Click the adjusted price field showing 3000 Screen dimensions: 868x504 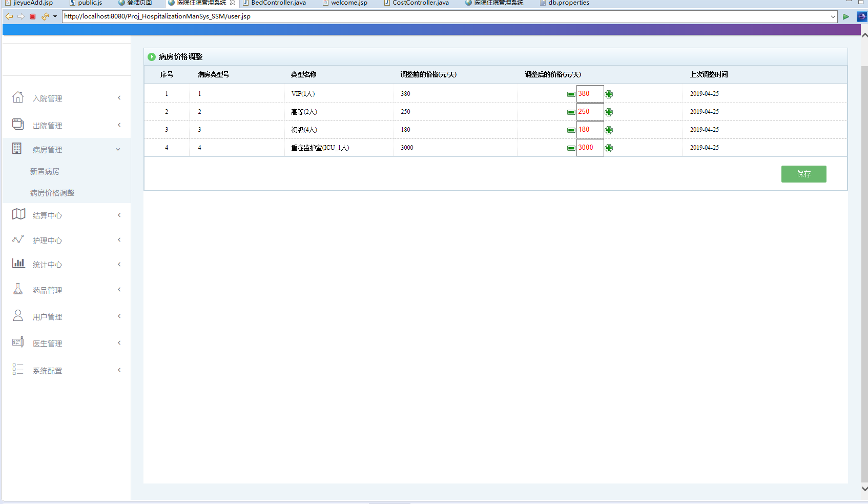coord(590,148)
